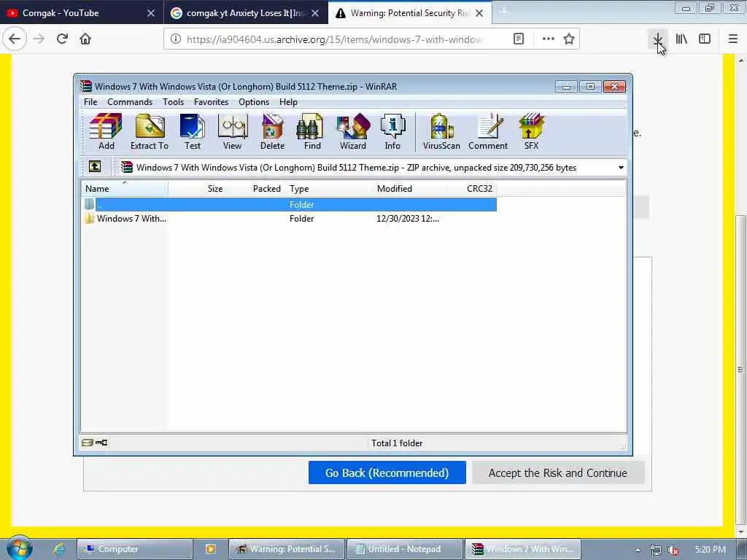This screenshot has height=560, width=747.
Task: Open the Favorites menu
Action: [211, 102]
